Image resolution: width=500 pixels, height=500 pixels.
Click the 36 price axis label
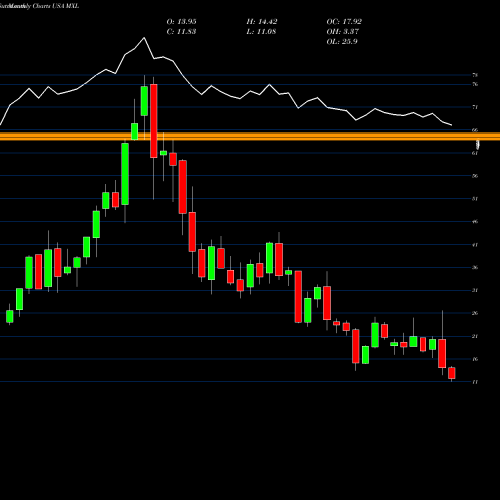point(475,267)
